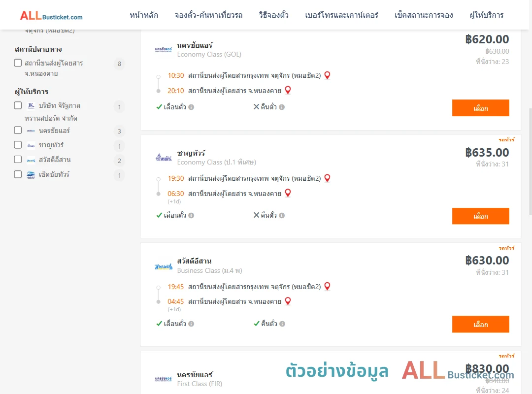The height and width of the screenshot is (394, 532).
Task: Tick the สวัสดีอีสาน operator filter checkbox
Action: [18, 160]
